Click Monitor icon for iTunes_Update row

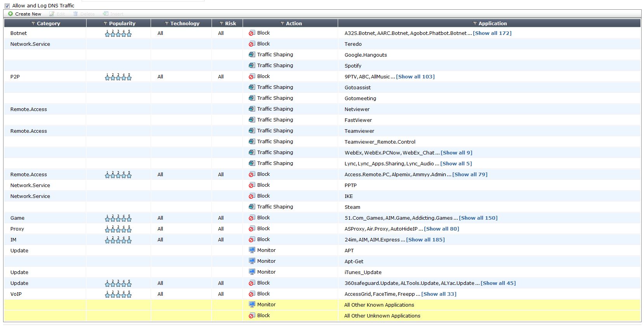(252, 272)
